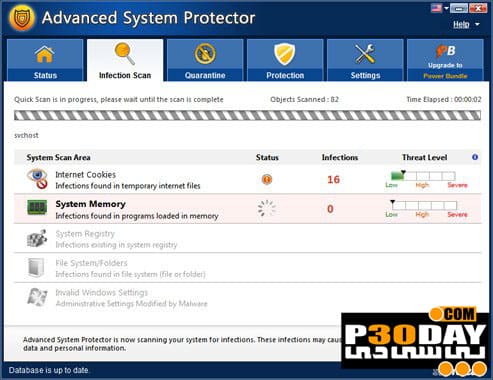Click the System Memory chip icon
This screenshot has width=493, height=380.
point(37,207)
